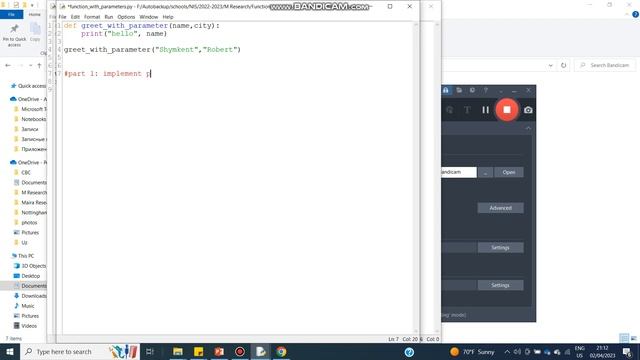Open the Bandicam help question mark icon
This screenshot has width=640, height=360.
click(486, 90)
